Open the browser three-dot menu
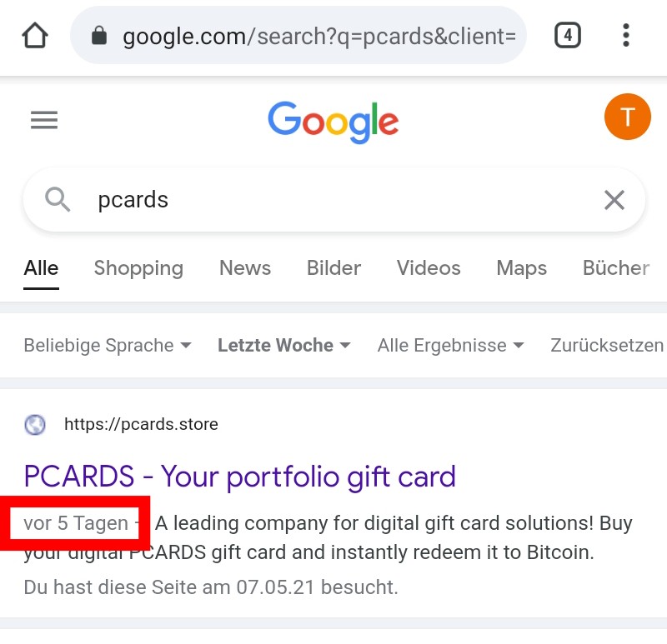Screen dimensions: 667x644 pos(626,35)
